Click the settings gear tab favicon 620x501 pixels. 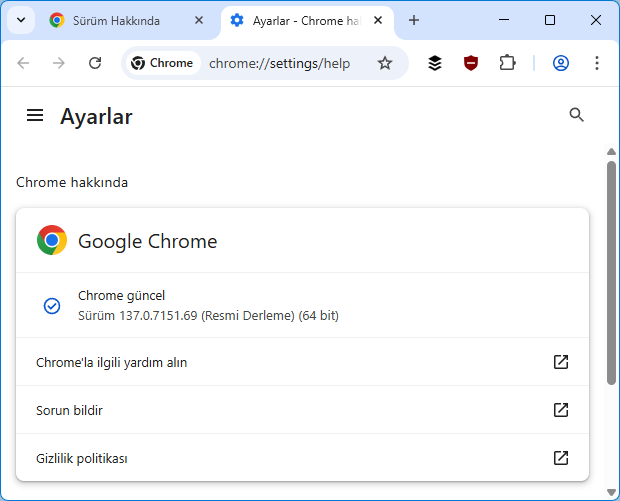[236, 20]
